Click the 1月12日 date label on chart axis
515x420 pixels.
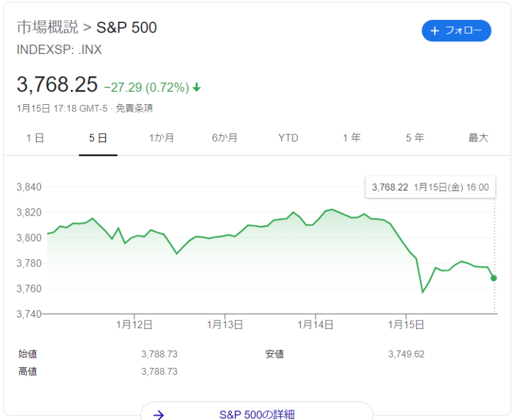134,325
